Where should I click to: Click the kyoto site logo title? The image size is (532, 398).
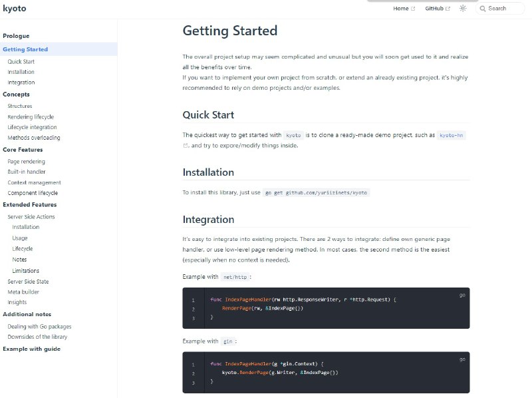click(x=14, y=9)
